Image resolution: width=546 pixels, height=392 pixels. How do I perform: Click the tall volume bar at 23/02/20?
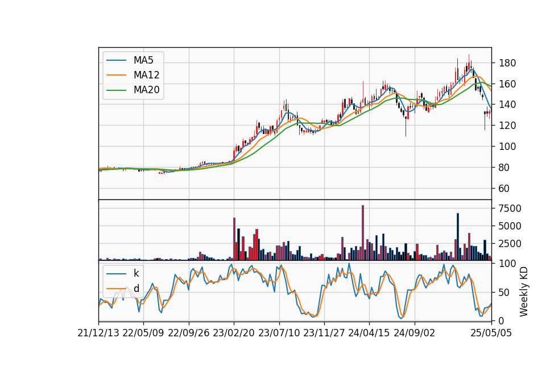[x=234, y=239]
